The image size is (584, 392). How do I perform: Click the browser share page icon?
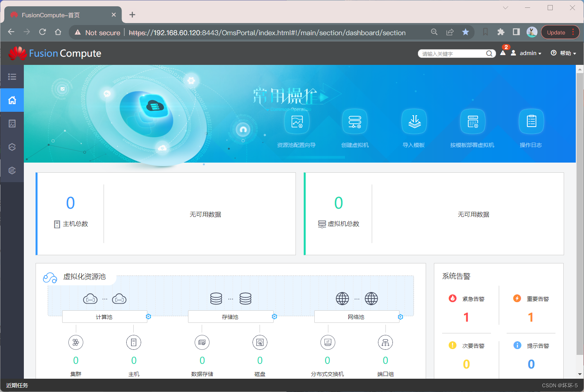450,32
